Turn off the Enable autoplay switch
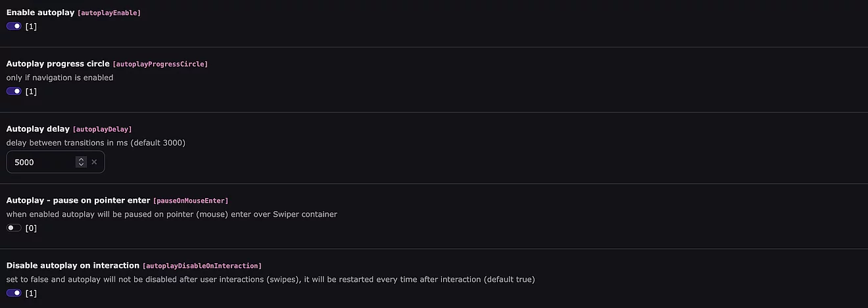The image size is (868, 308). (x=14, y=26)
